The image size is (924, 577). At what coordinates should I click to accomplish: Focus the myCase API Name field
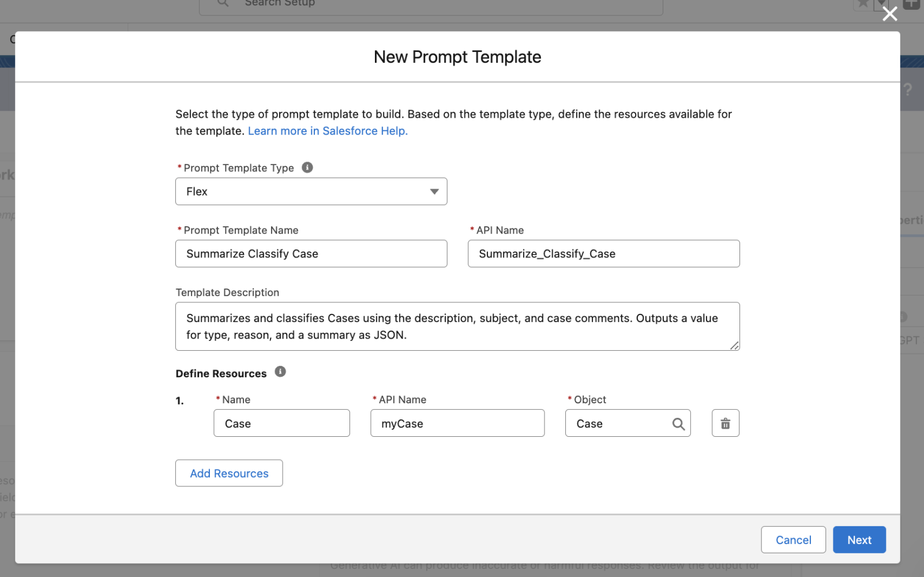pyautogui.click(x=457, y=423)
